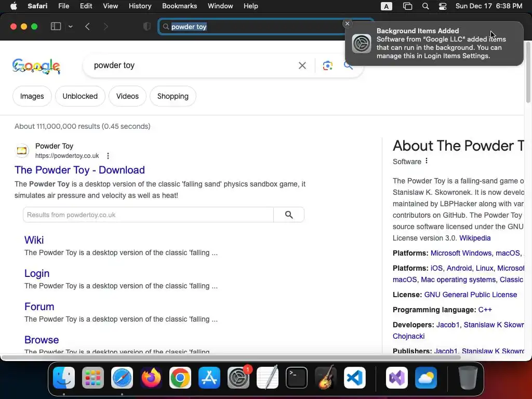Click the iOS platform link
Screen dimensions: 532x399
(436, 268)
